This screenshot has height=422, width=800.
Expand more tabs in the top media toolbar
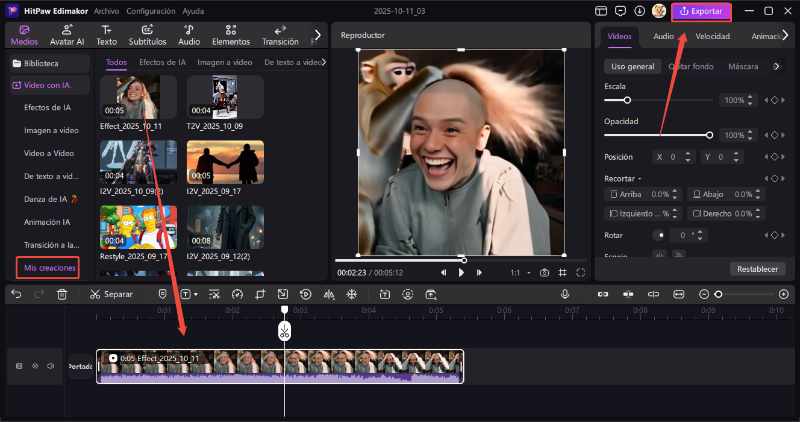pyautogui.click(x=317, y=35)
